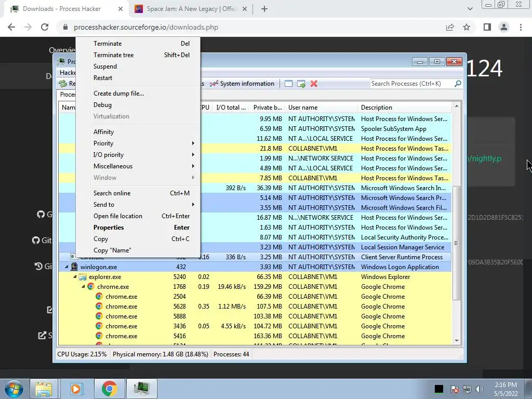Sort by Private bytes column header

click(268, 108)
